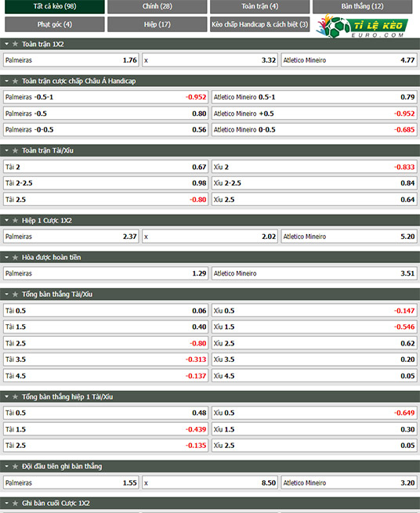420x513 pixels.
Task: Open Kèo chấp Handicap & cách biệt tab
Action: pos(260,24)
